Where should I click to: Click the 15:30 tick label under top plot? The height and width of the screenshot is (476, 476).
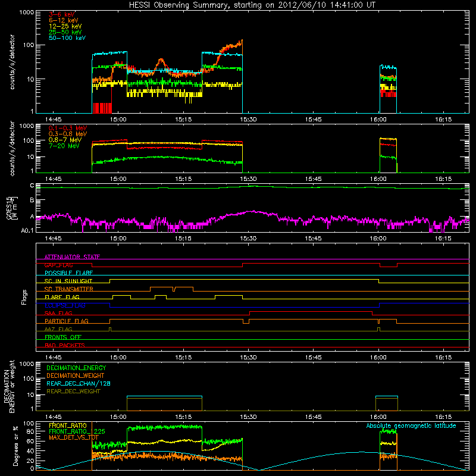click(248, 120)
